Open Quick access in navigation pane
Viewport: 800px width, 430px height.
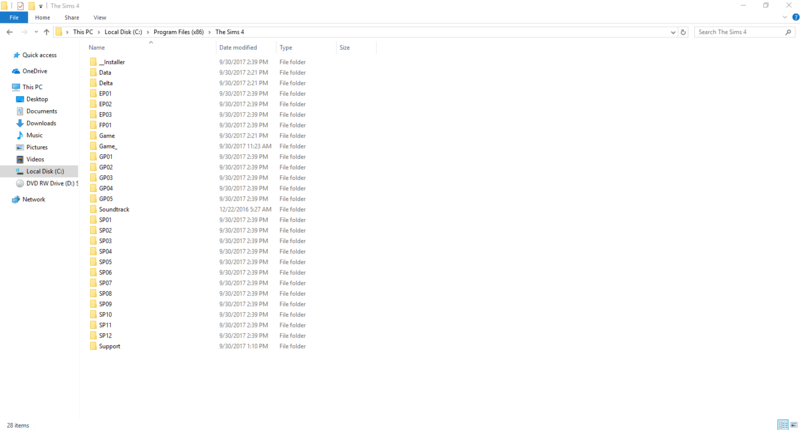pyautogui.click(x=39, y=55)
